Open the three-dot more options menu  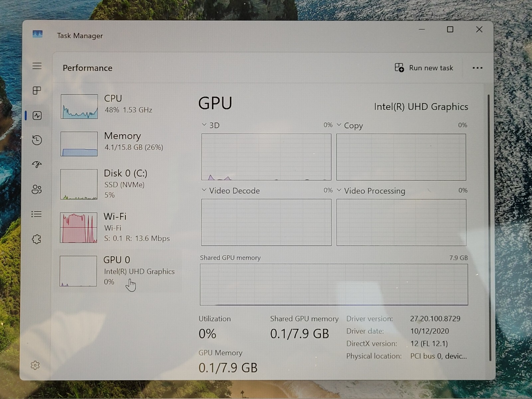tap(477, 68)
